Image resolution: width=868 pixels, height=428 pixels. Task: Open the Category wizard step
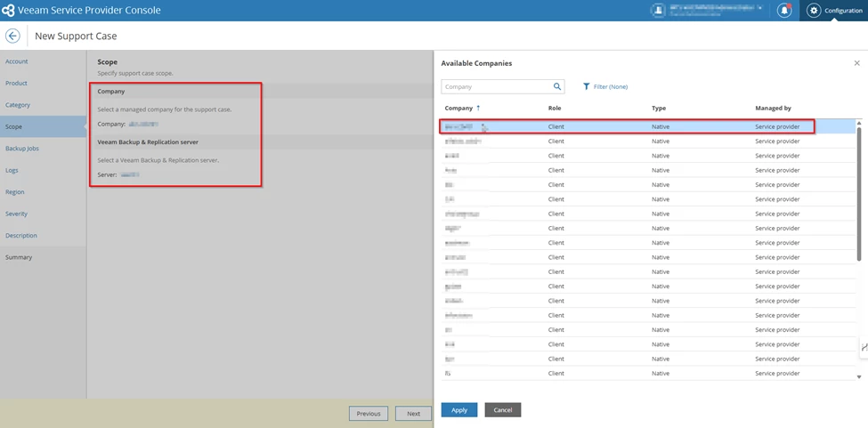coord(18,105)
